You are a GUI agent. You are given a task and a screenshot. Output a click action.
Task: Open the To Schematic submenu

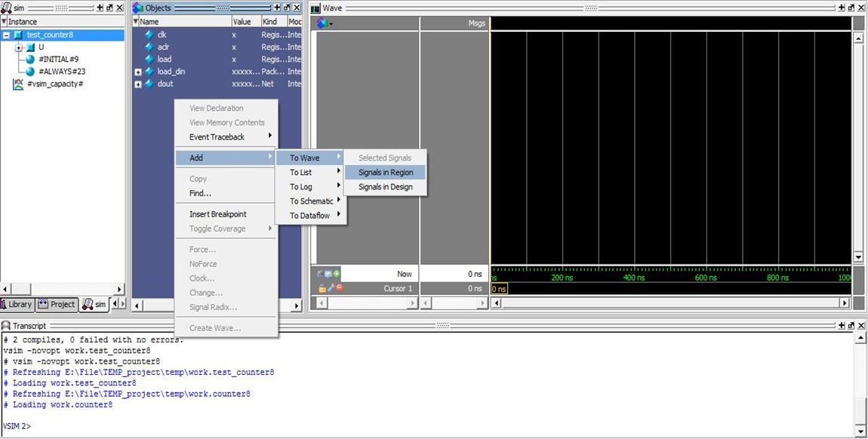(310, 201)
